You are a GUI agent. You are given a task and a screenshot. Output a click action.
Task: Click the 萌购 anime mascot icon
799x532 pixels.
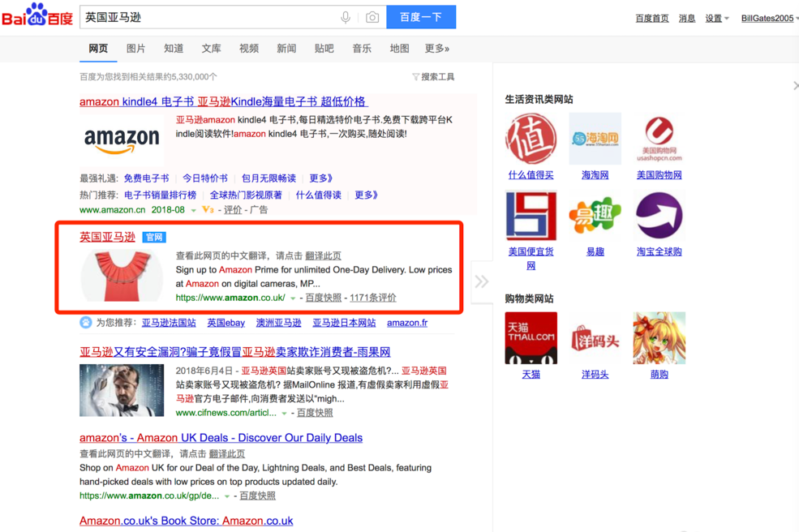tap(659, 337)
